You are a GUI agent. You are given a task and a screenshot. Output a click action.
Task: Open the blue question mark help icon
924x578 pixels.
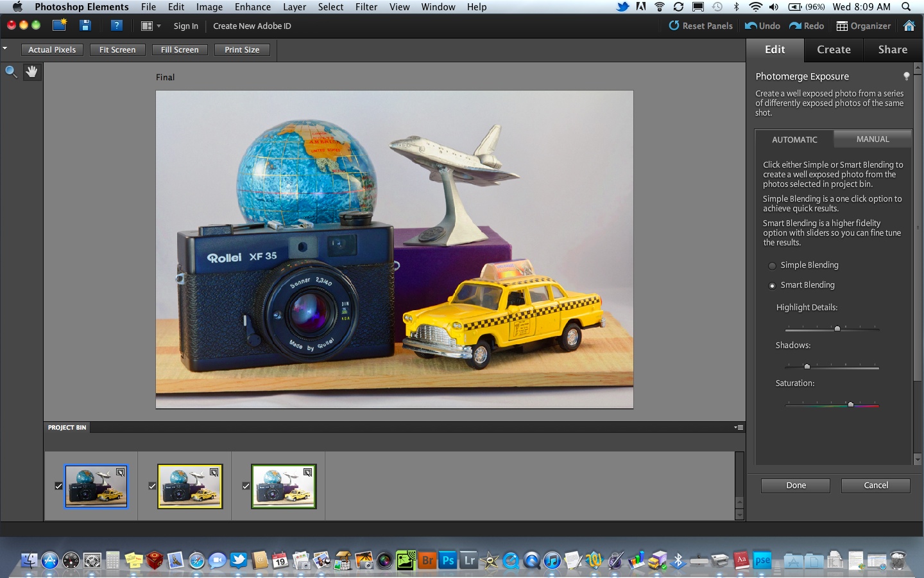[x=116, y=26]
